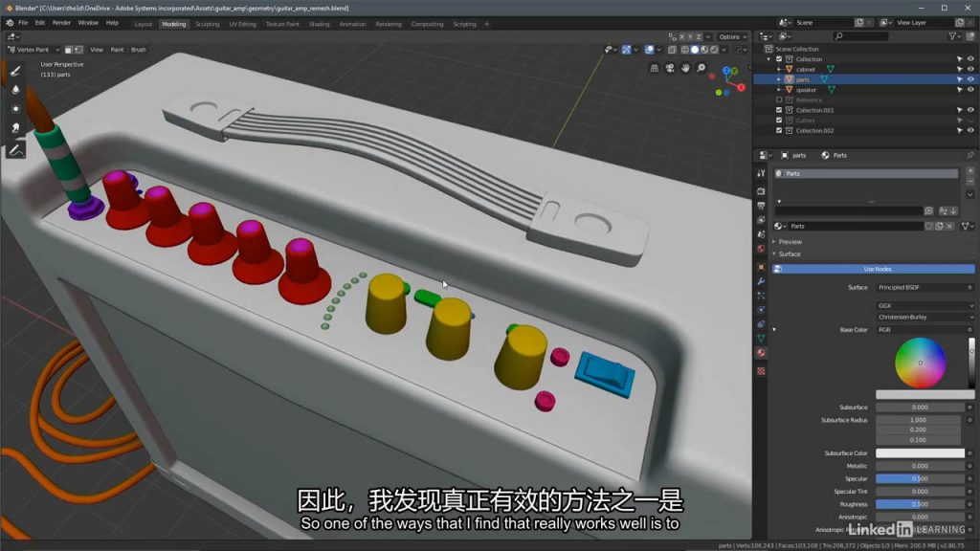Screen dimensions: 980x551
Task: Pick a color on the Base Color wheel
Action: click(x=921, y=363)
